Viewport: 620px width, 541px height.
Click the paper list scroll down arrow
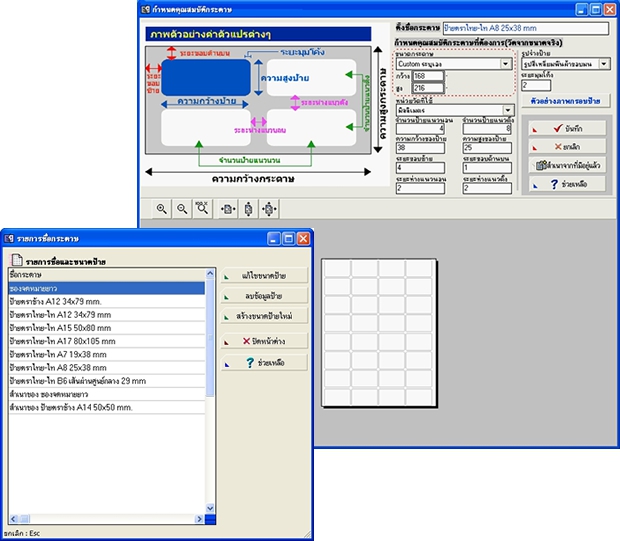point(210,508)
